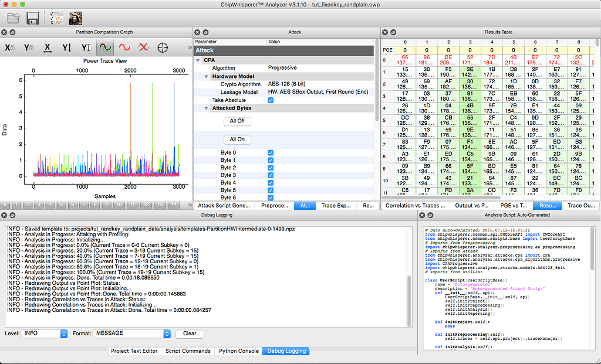The image size is (601, 364).
Task: Disable the Byte 3 checkbox
Action: click(271, 176)
